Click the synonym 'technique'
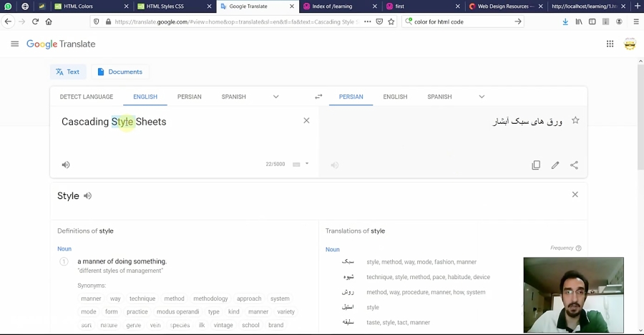The image size is (644, 335). [x=142, y=298]
